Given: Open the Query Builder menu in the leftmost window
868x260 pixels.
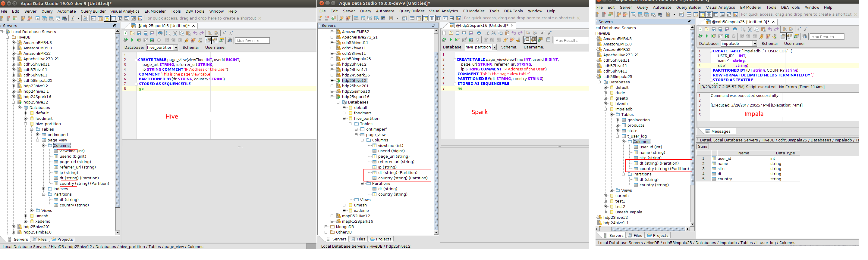Looking at the screenshot, I should pyautogui.click(x=93, y=11).
